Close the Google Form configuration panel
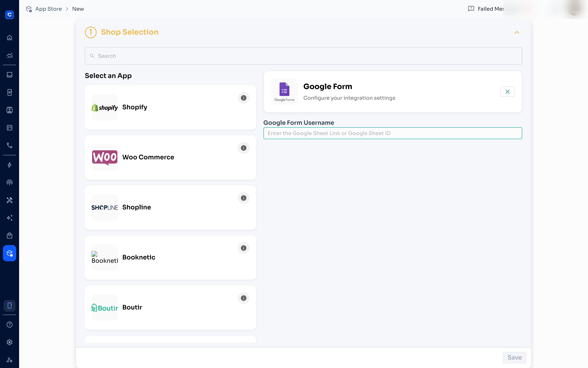Screen dimensions: 588x368 point(507,92)
